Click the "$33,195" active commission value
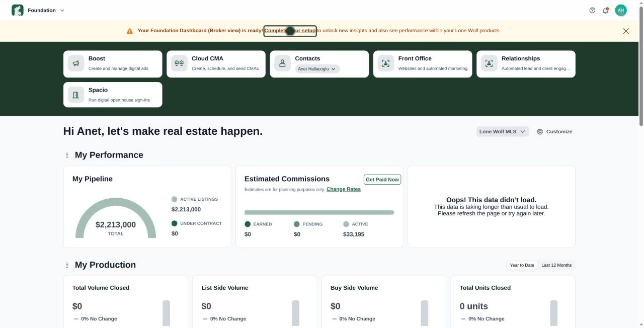 tap(354, 234)
